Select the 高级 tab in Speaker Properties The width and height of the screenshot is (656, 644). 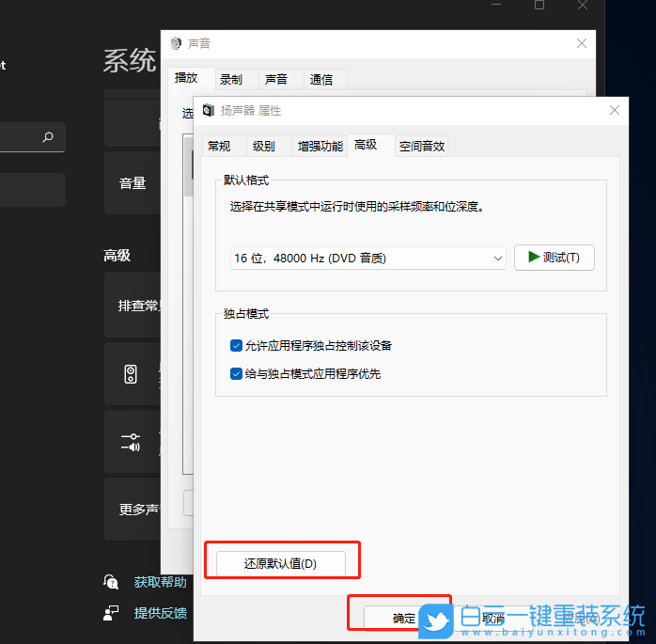point(370,145)
